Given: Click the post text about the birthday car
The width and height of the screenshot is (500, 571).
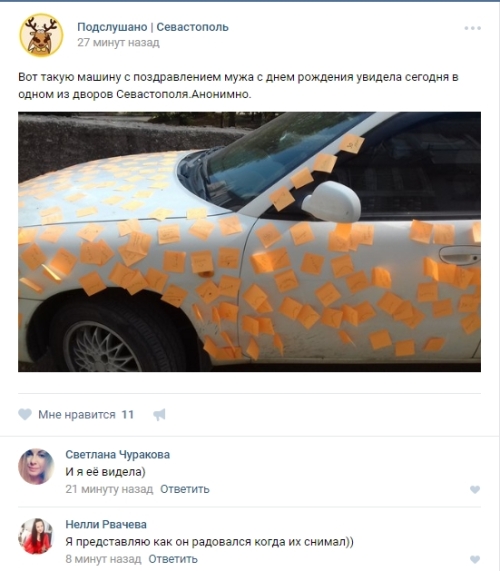Looking at the screenshot, I should click(x=238, y=86).
